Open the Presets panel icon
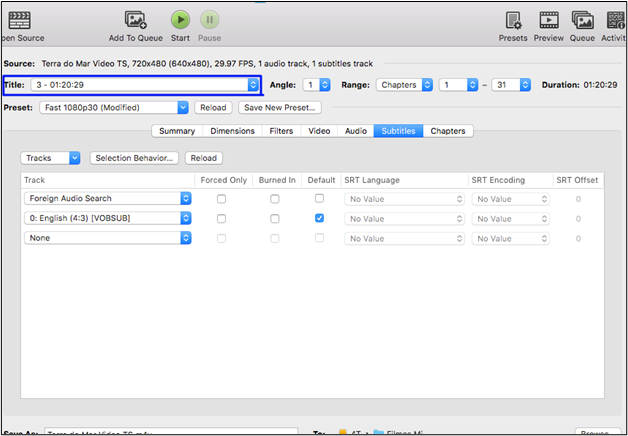Image resolution: width=628 pixels, height=436 pixels. pos(513,20)
